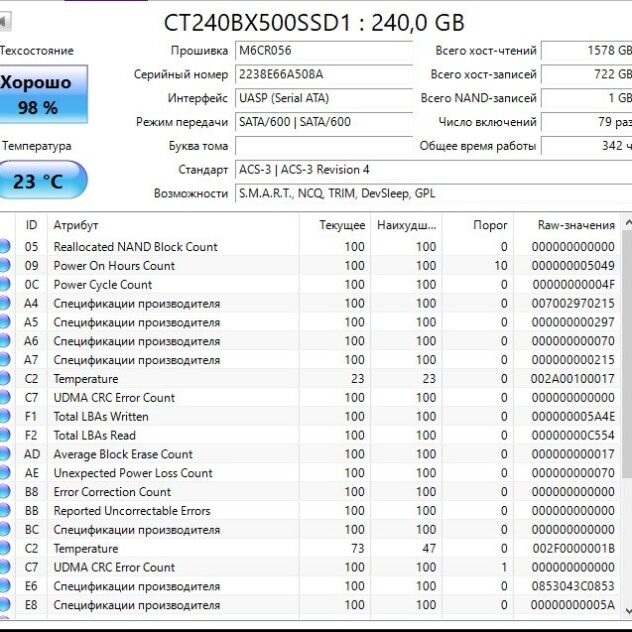Click raw value 002A00100017
Image resolution: width=632 pixels, height=632 pixels.
point(573,379)
